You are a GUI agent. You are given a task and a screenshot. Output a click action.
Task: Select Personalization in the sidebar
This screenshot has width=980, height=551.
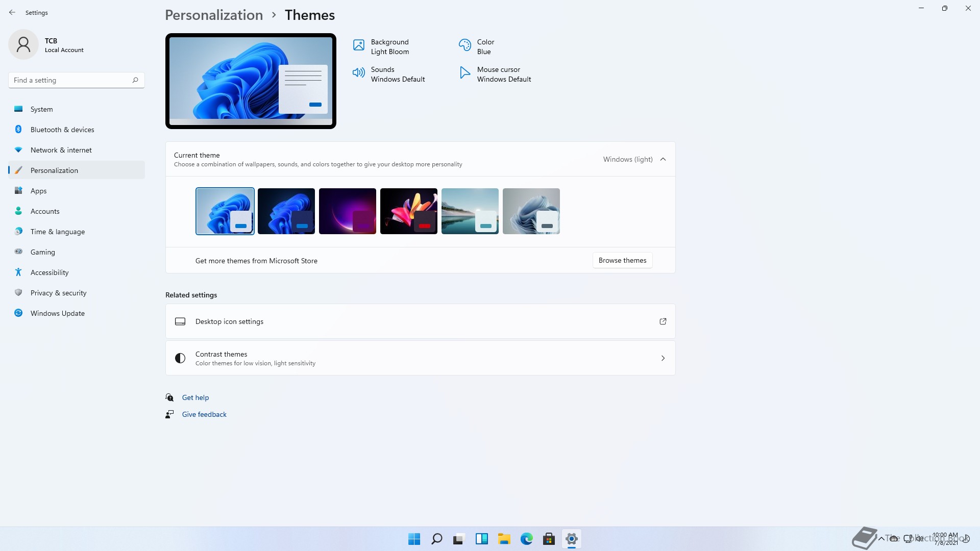pos(77,170)
